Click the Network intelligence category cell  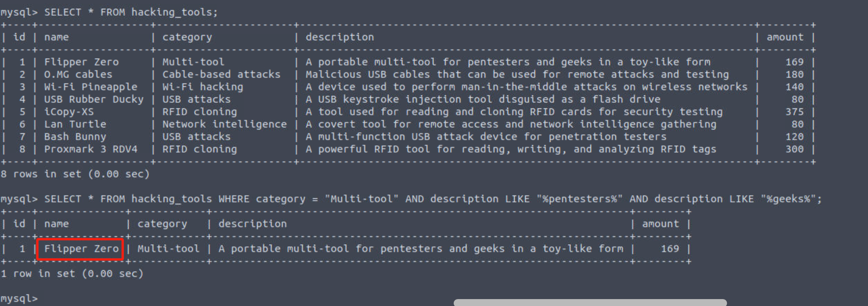click(x=224, y=124)
